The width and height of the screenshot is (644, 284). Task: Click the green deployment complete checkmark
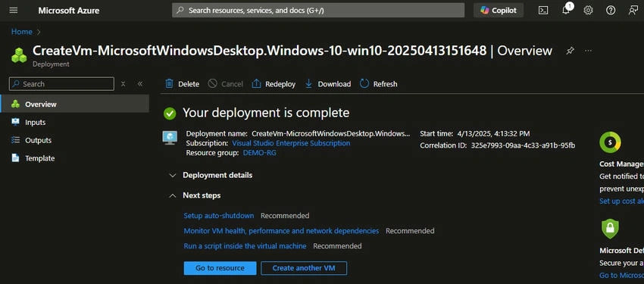click(170, 114)
